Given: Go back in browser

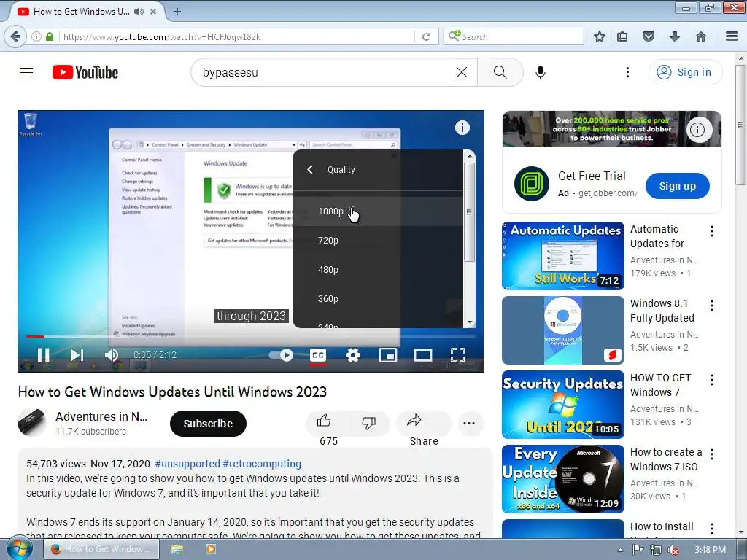Looking at the screenshot, I should point(15,36).
